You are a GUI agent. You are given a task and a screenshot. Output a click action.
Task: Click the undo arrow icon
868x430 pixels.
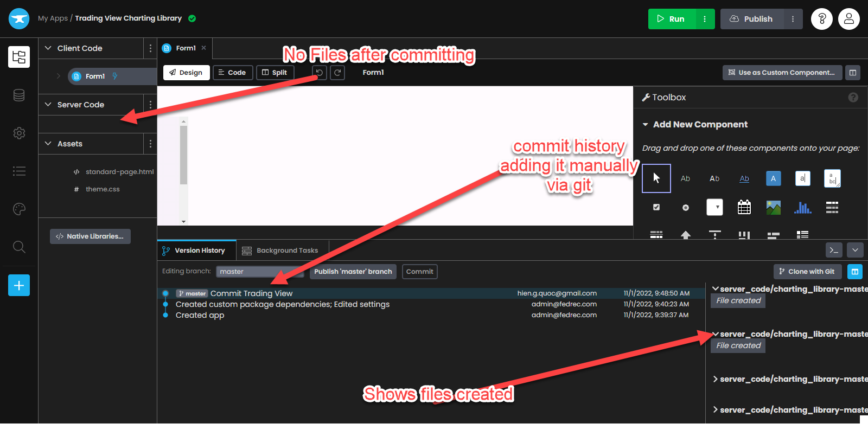(320, 72)
